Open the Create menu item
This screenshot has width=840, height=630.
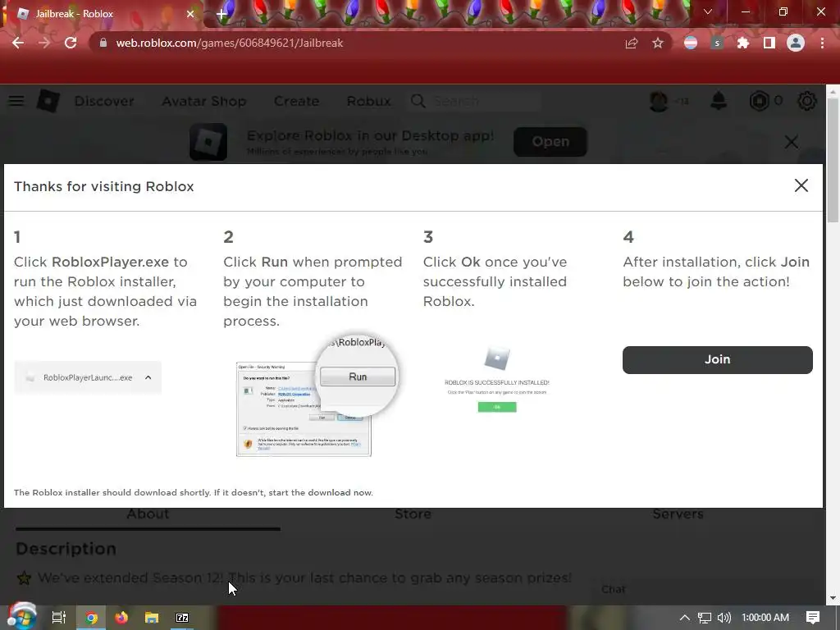(297, 101)
